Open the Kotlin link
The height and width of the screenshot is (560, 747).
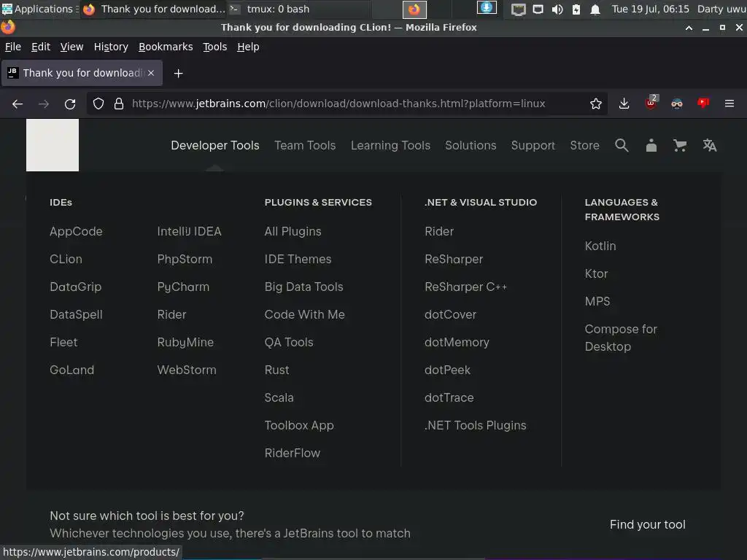pyautogui.click(x=600, y=246)
